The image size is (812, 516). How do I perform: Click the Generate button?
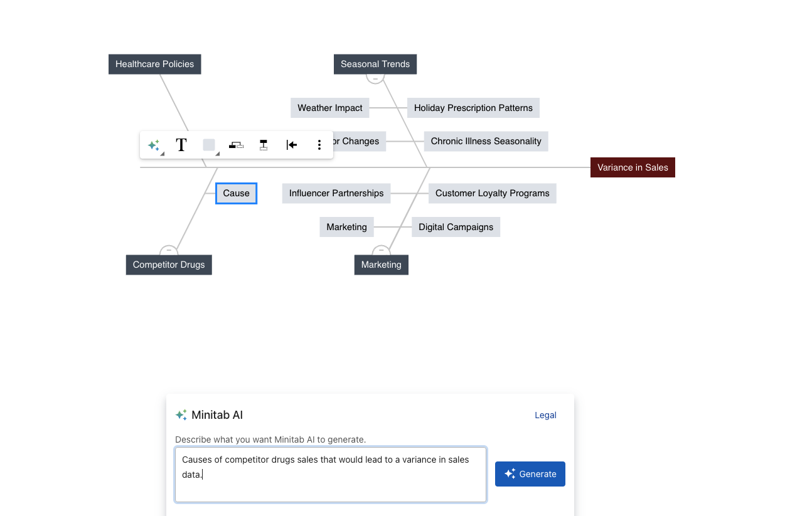click(530, 474)
